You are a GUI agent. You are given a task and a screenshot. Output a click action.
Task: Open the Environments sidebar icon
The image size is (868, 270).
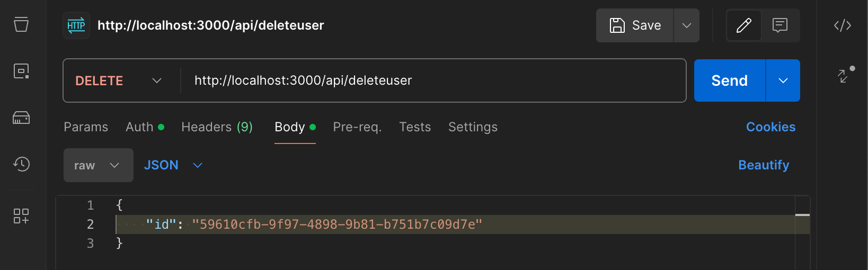[x=21, y=71]
